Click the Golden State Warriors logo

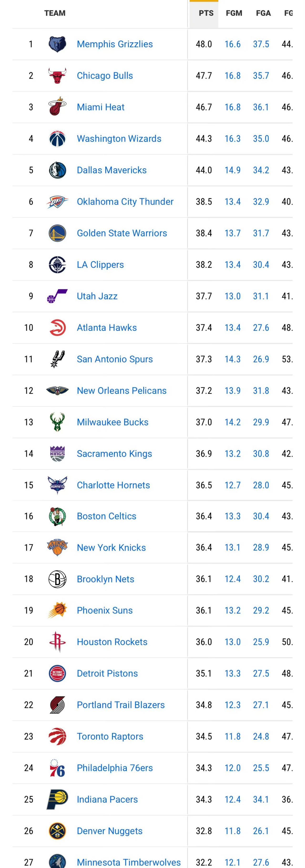pyautogui.click(x=57, y=233)
